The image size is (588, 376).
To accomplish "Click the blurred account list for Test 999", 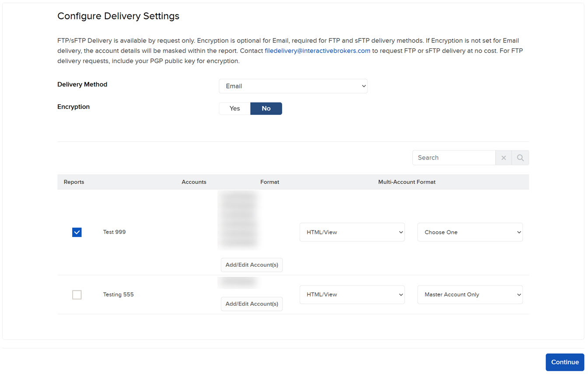I will 238,219.
